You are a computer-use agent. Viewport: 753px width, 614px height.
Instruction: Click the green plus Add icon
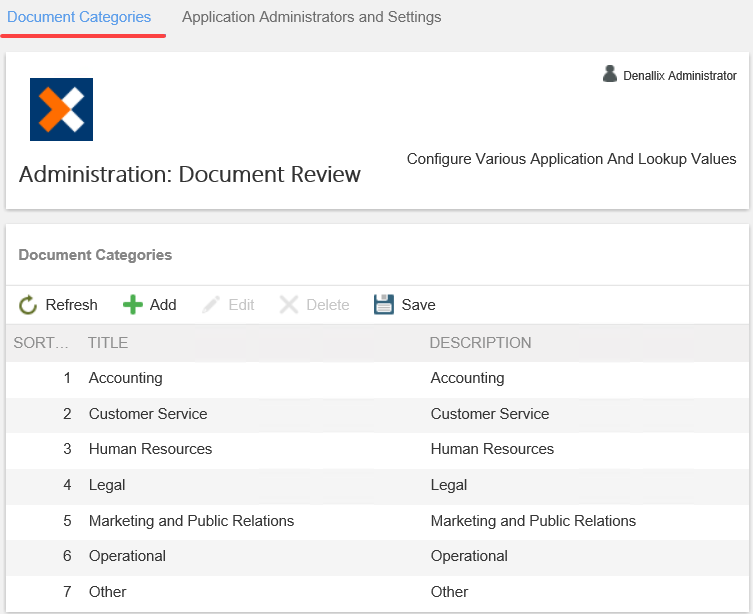click(x=133, y=305)
